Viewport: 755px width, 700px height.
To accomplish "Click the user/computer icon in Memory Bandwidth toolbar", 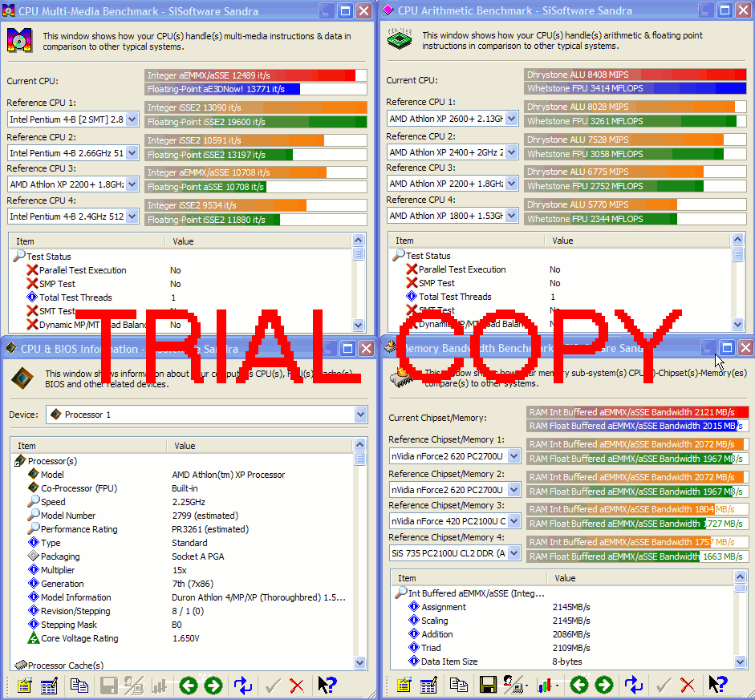I will (x=513, y=685).
